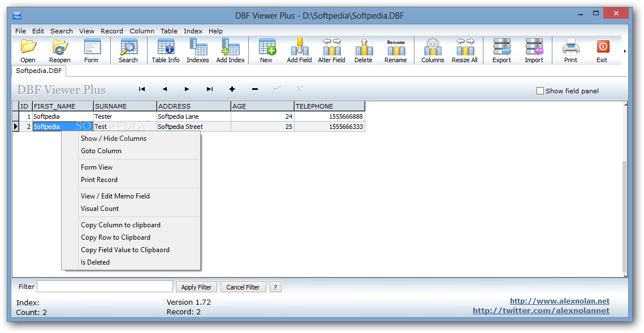The image size is (644, 333).
Task: Click the Rename toolbar icon
Action: click(396, 50)
